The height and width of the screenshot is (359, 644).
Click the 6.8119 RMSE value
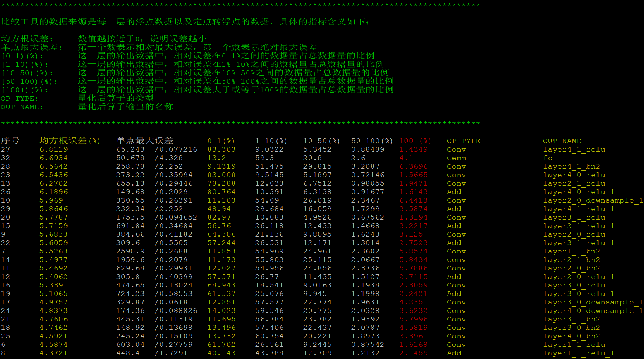pos(54,149)
